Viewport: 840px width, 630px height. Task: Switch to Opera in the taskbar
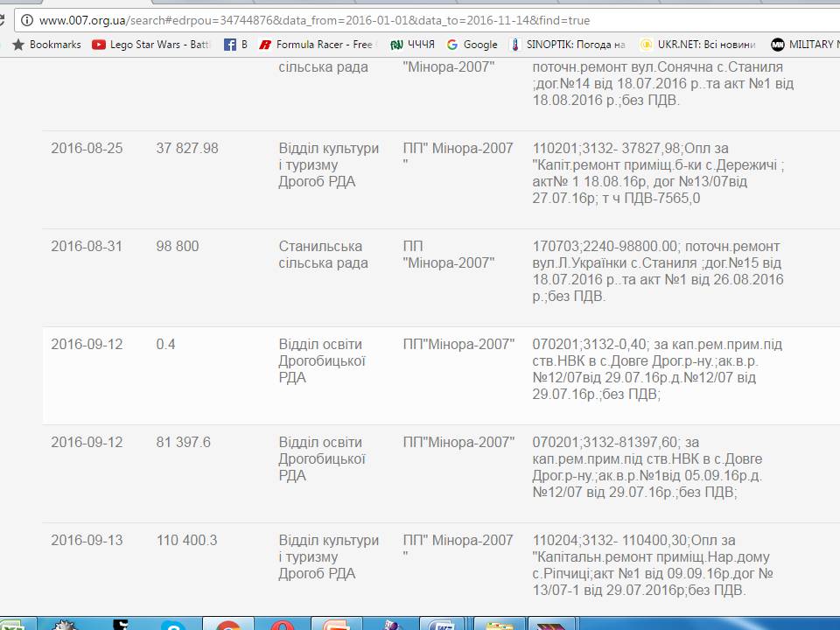click(x=281, y=624)
